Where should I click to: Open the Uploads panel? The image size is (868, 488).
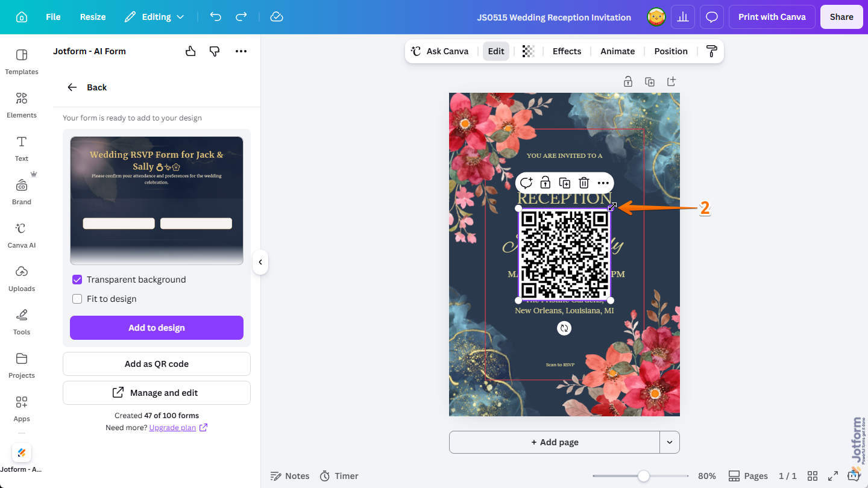click(22, 279)
